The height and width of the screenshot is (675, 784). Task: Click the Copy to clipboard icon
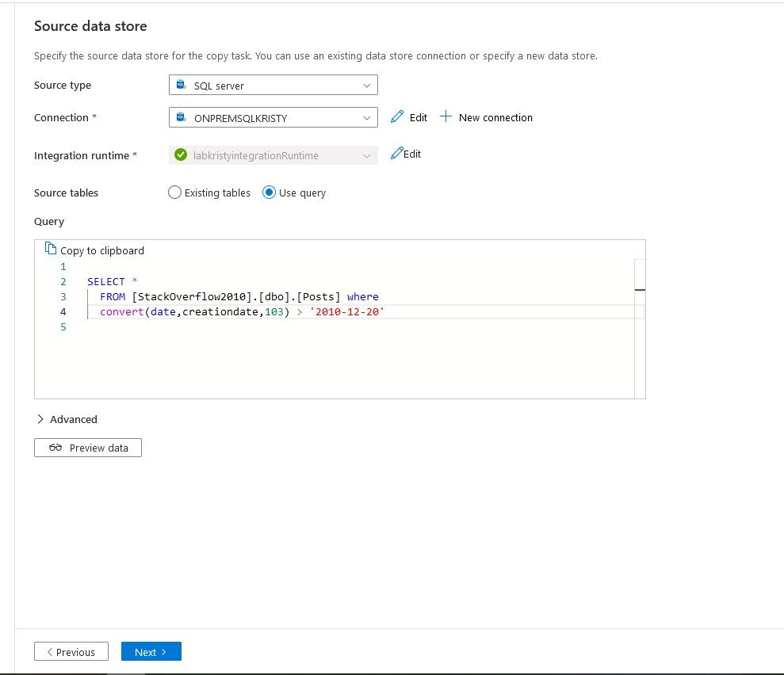[51, 250]
